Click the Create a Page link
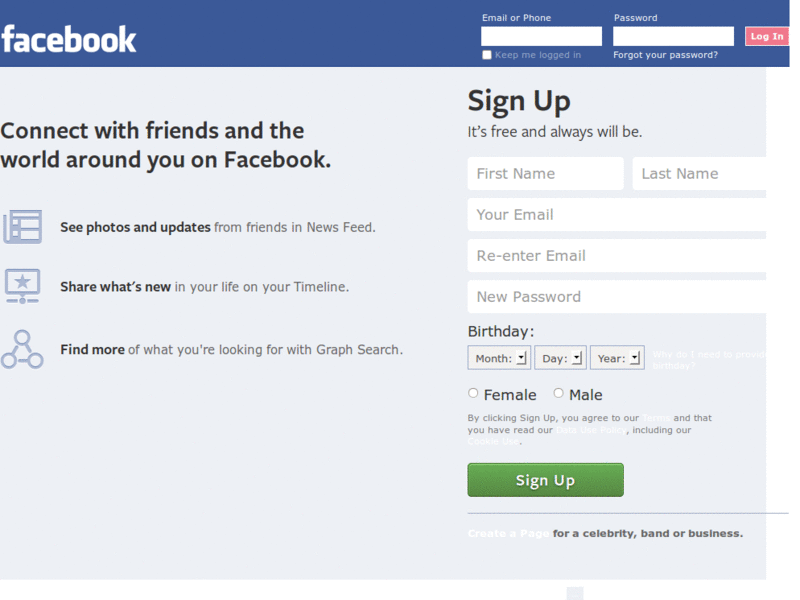Image resolution: width=800 pixels, height=600 pixels. pos(508,534)
